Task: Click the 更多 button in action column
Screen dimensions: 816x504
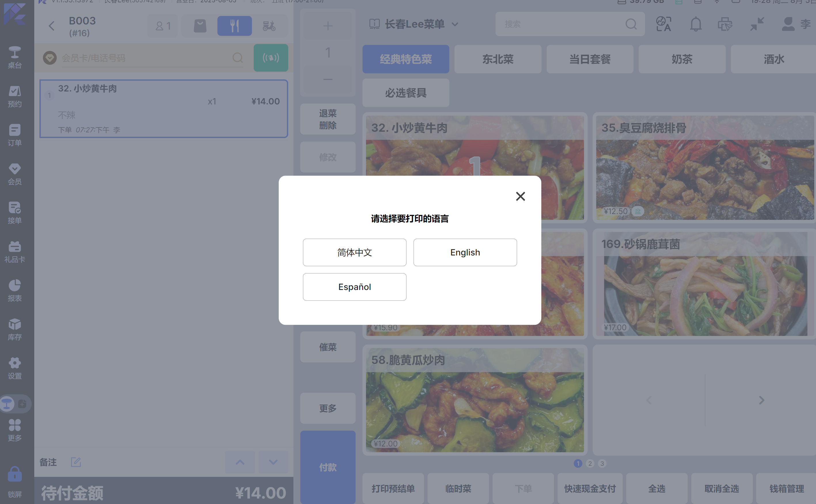Action: point(328,408)
